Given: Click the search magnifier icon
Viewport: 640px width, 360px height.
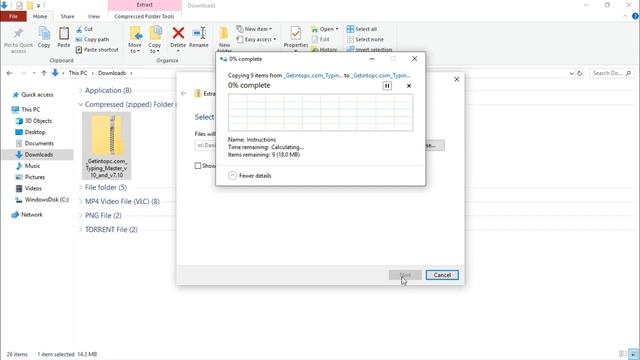Looking at the screenshot, I should [x=628, y=73].
